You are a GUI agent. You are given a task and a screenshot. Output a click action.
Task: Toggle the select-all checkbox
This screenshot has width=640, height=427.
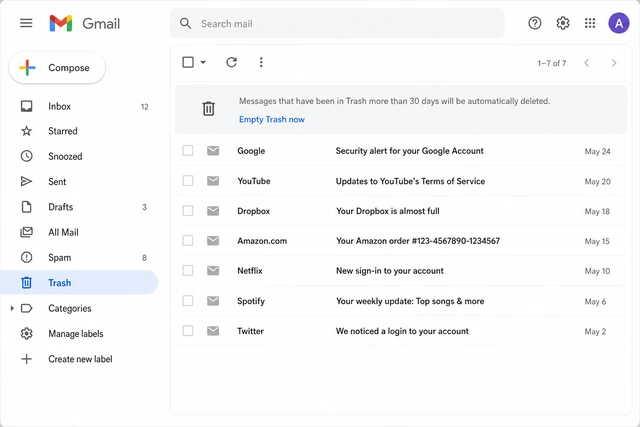pyautogui.click(x=188, y=62)
